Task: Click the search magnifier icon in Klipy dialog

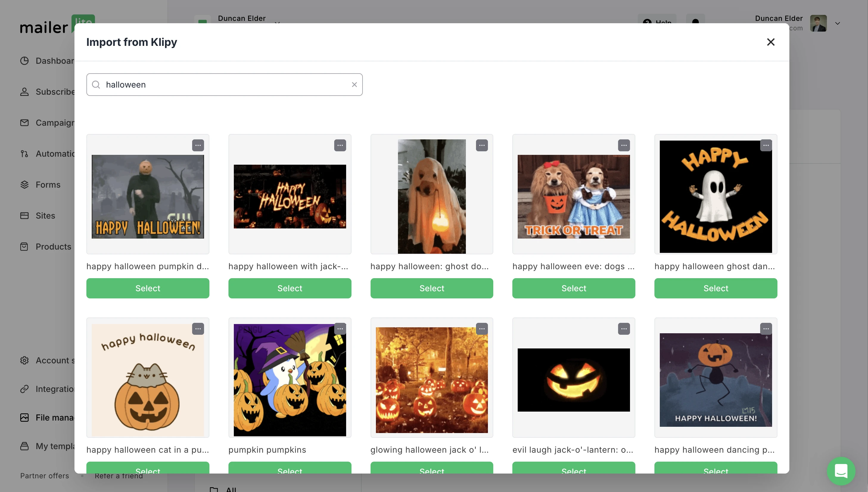Action: pos(96,85)
